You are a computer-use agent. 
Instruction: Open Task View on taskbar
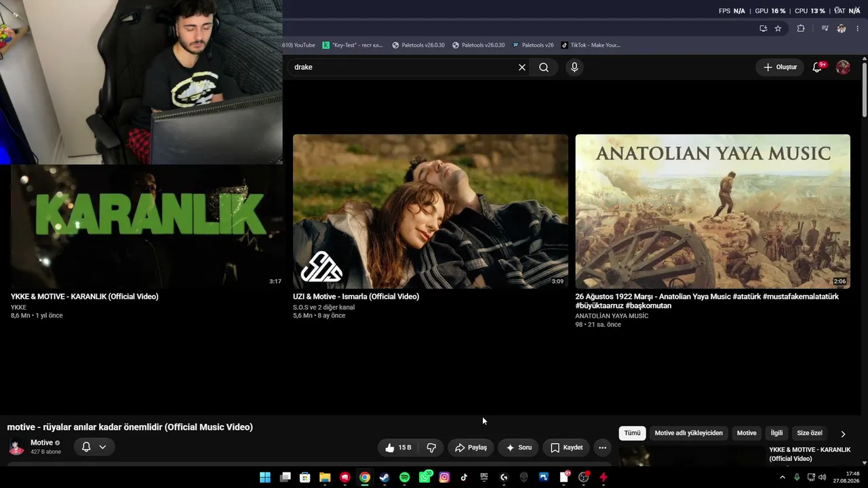(285, 477)
